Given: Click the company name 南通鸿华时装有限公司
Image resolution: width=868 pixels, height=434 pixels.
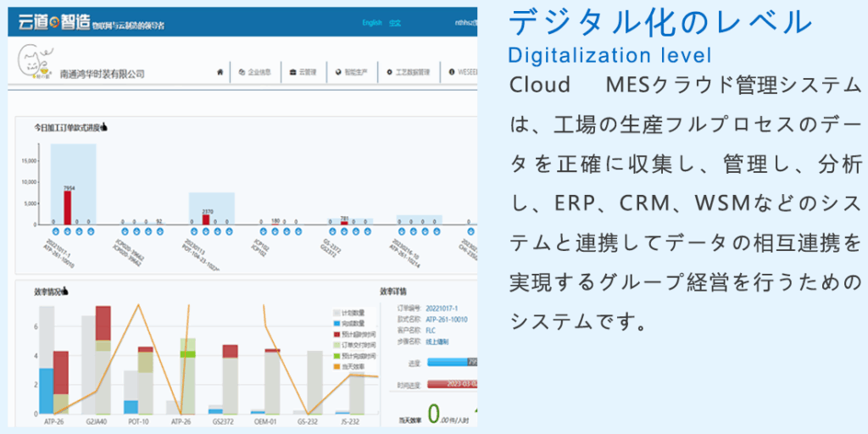Looking at the screenshot, I should [102, 74].
